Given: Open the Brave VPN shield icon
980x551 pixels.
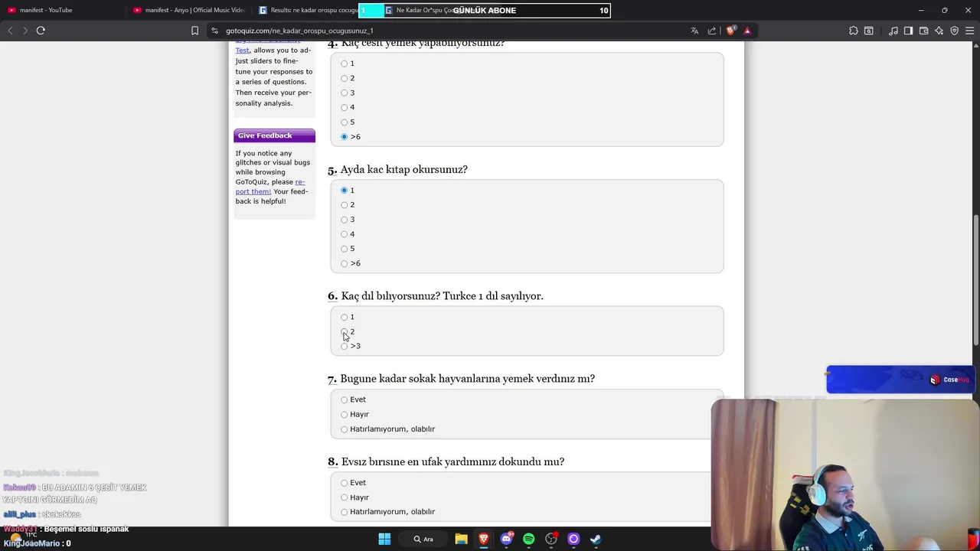Looking at the screenshot, I should point(955,31).
